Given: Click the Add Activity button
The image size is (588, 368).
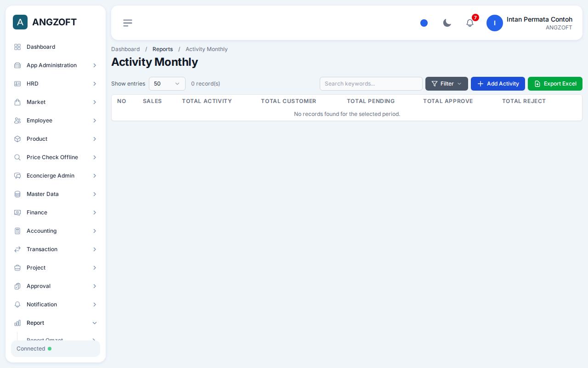Looking at the screenshot, I should pos(498,84).
